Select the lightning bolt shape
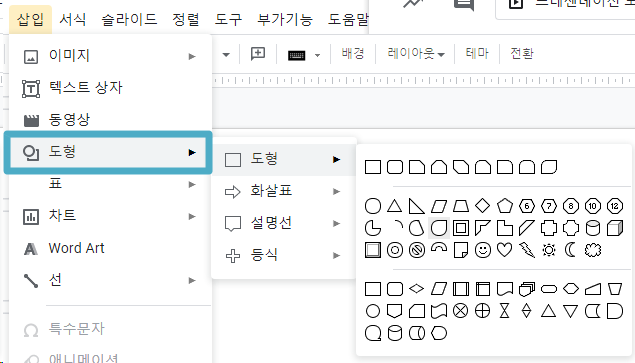 pos(526,250)
